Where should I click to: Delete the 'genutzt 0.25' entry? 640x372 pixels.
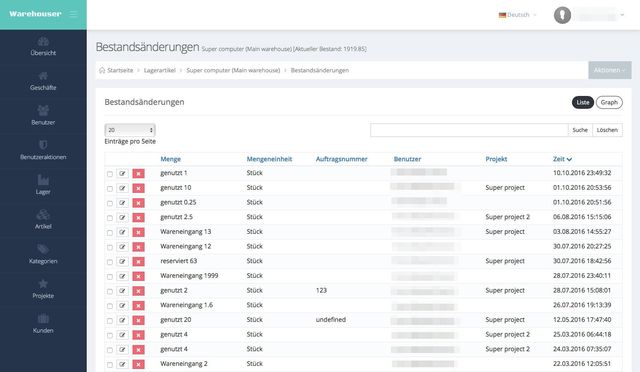(x=138, y=203)
